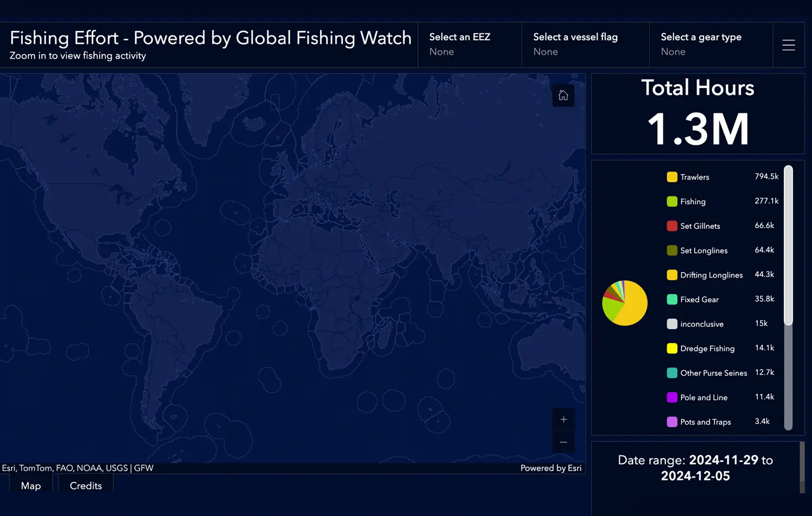Viewport: 812px width, 516px height.
Task: Click the 35.8k hours value
Action: (x=764, y=299)
